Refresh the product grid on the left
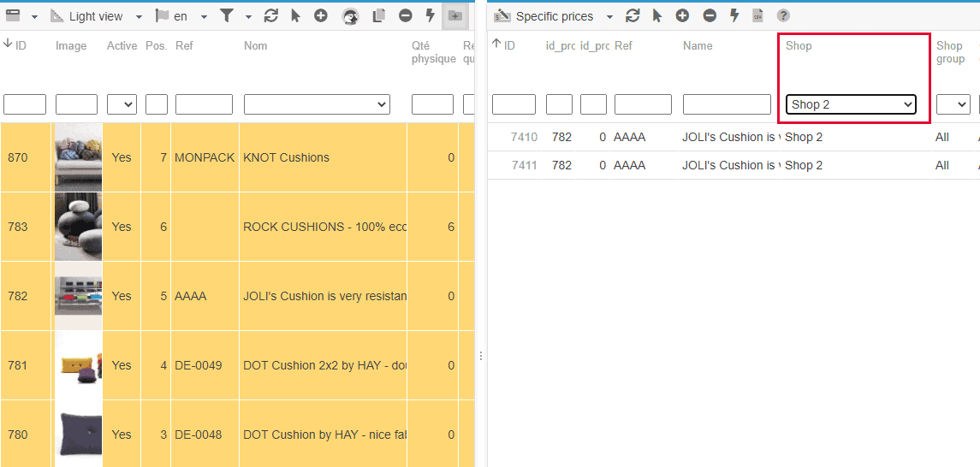Image resolution: width=980 pixels, height=467 pixels. point(270,16)
